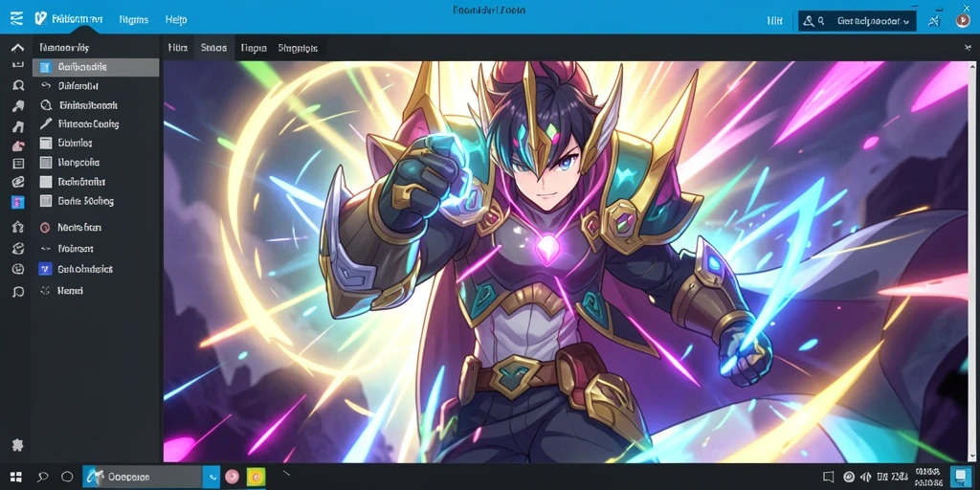Open the Windows Start menu

15,478
